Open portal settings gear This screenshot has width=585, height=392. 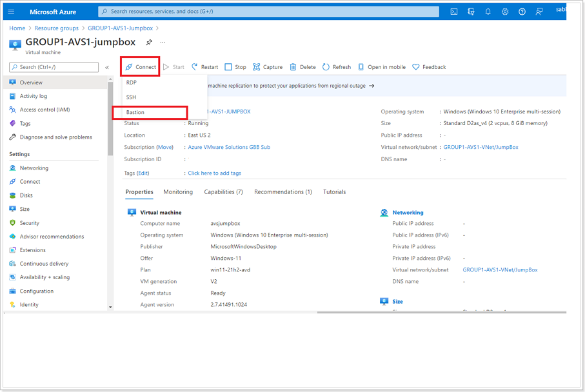[x=505, y=12]
